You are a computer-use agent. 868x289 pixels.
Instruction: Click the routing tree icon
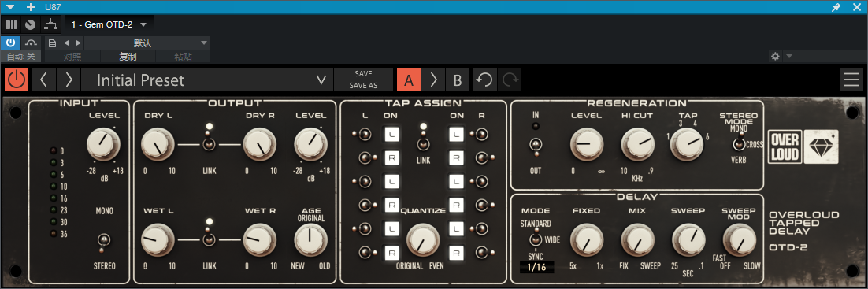pos(50,24)
